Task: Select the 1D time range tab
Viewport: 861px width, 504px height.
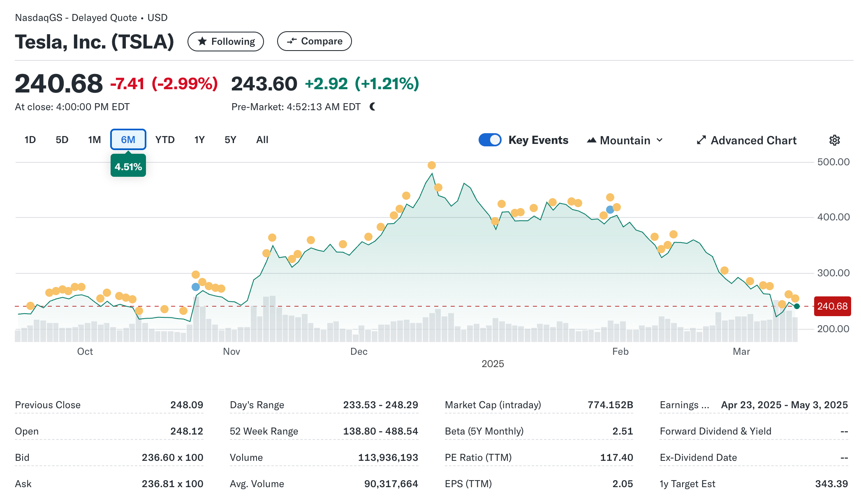Action: (30, 140)
